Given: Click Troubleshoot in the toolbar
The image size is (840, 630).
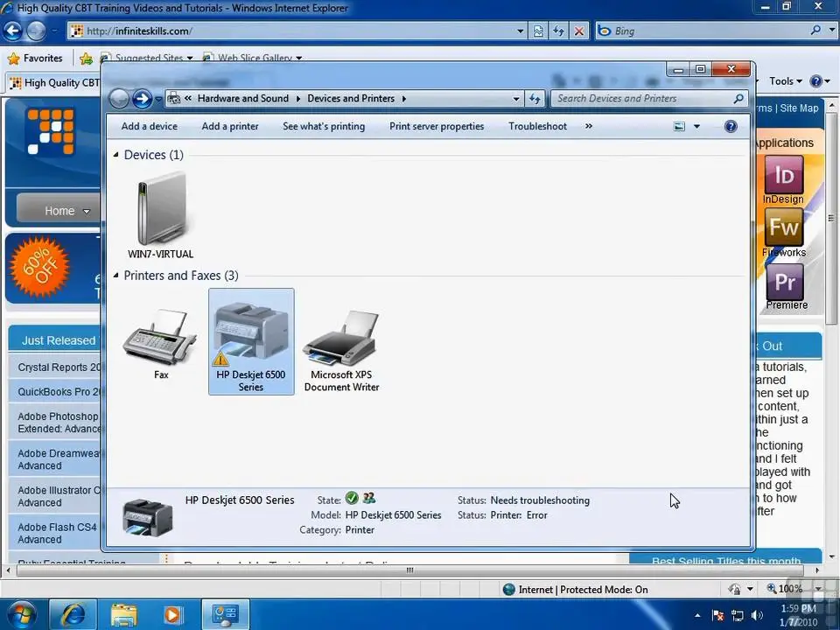Looking at the screenshot, I should pos(537,126).
